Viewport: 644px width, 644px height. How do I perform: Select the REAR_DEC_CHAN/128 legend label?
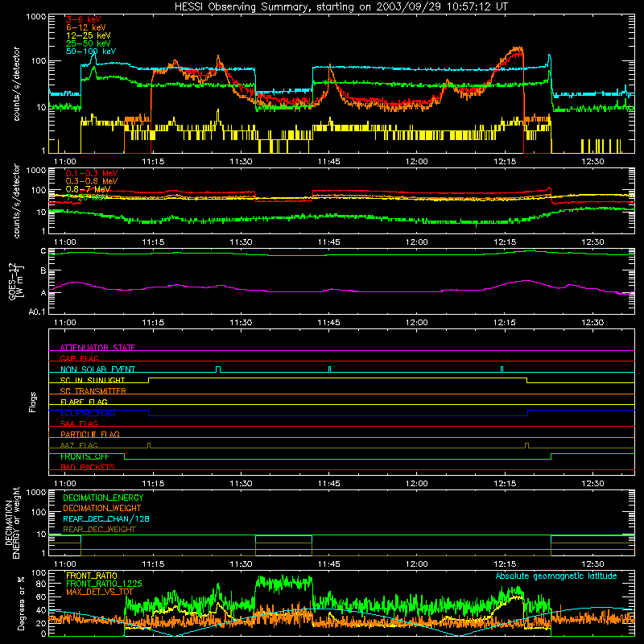click(x=106, y=519)
